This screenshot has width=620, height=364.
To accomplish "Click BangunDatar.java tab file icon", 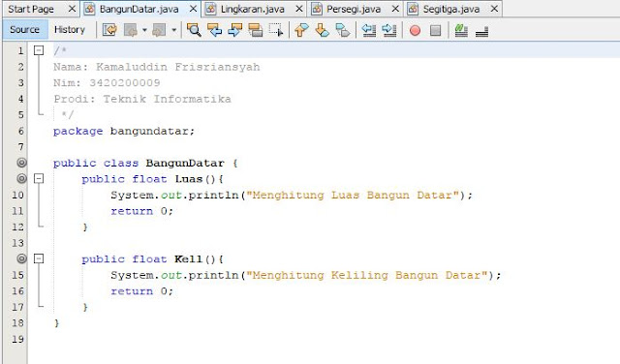I will point(90,9).
